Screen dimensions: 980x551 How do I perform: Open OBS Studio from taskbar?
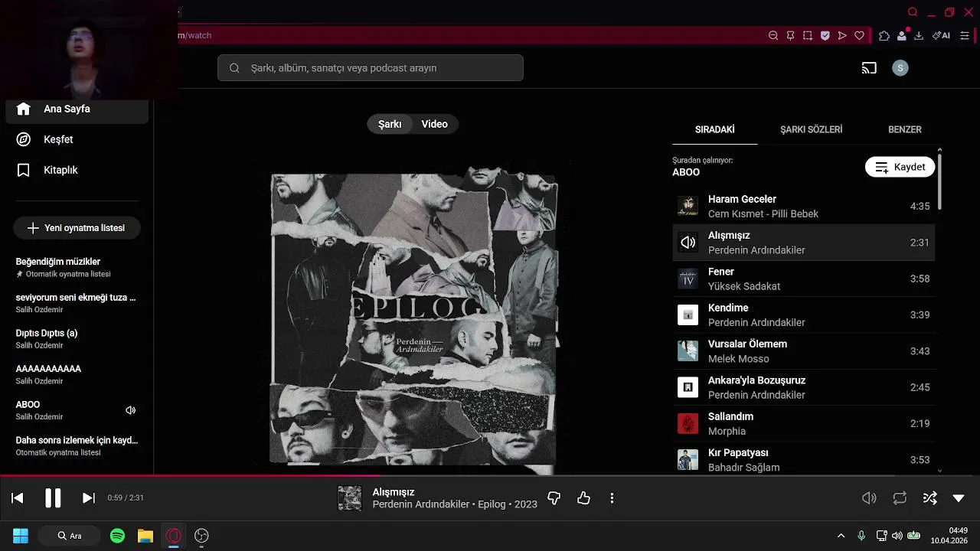(201, 536)
